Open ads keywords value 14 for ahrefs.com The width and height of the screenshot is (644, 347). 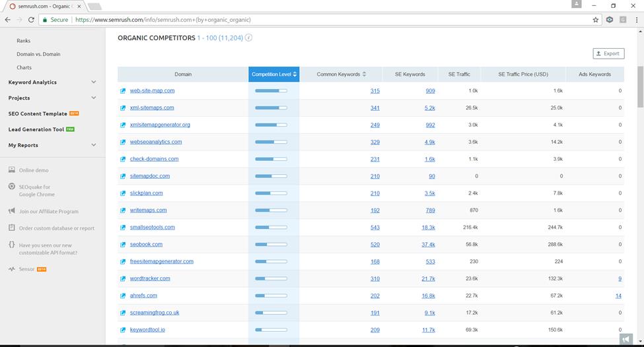tap(618, 296)
